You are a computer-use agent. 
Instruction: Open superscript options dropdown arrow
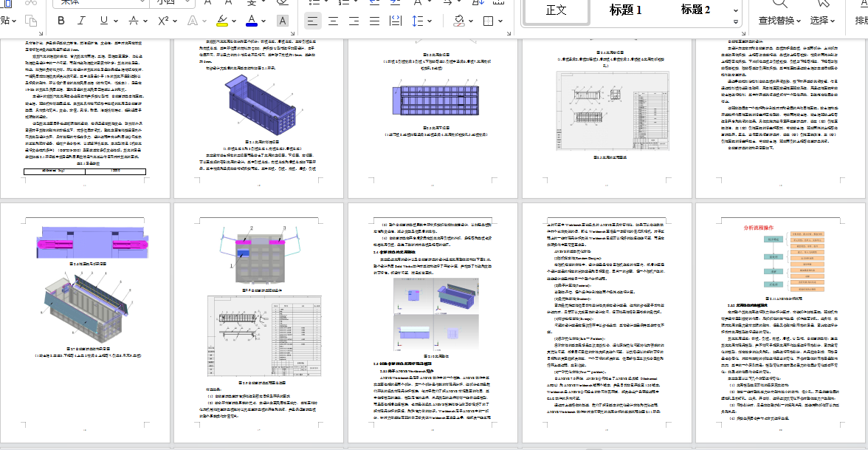175,21
